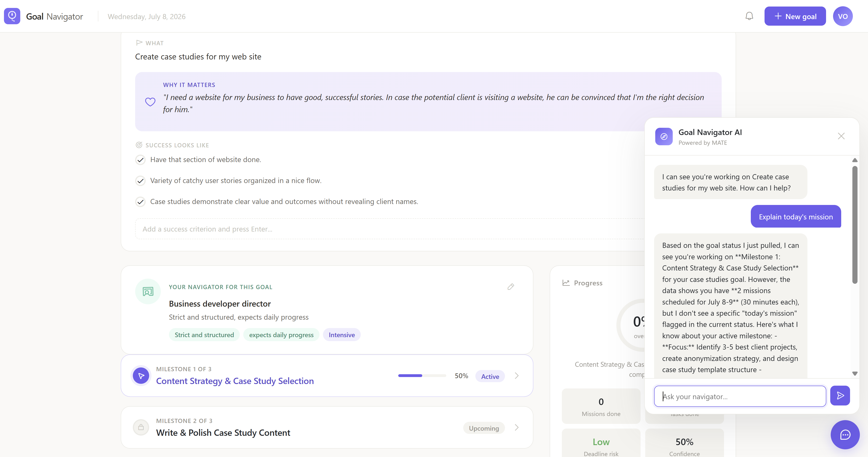Click the 'MILESTONE 2 OF 3' label

(184, 421)
